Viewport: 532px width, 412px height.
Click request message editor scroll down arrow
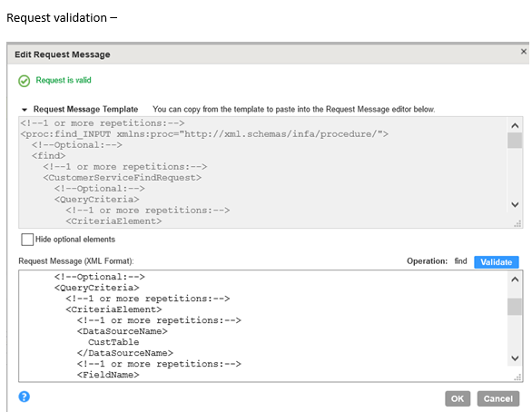coord(515,358)
